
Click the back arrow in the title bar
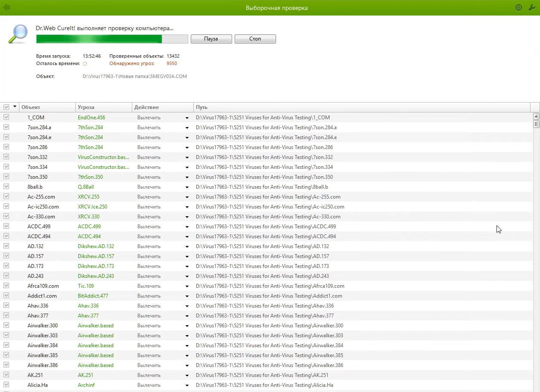pyautogui.click(x=6, y=8)
